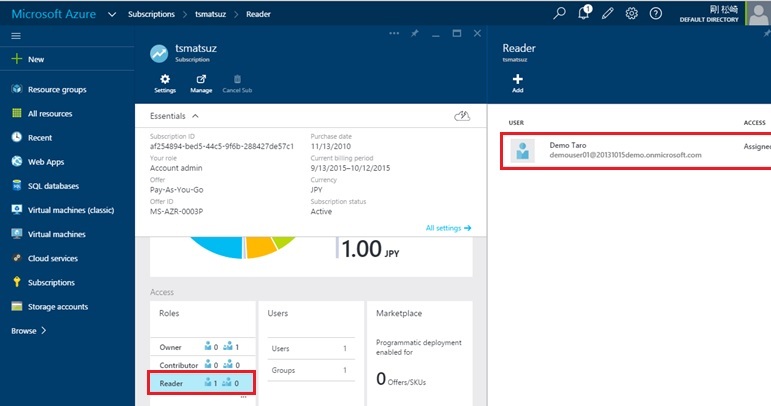
Task: Click the Resource groups cube icon
Action: [x=17, y=89]
